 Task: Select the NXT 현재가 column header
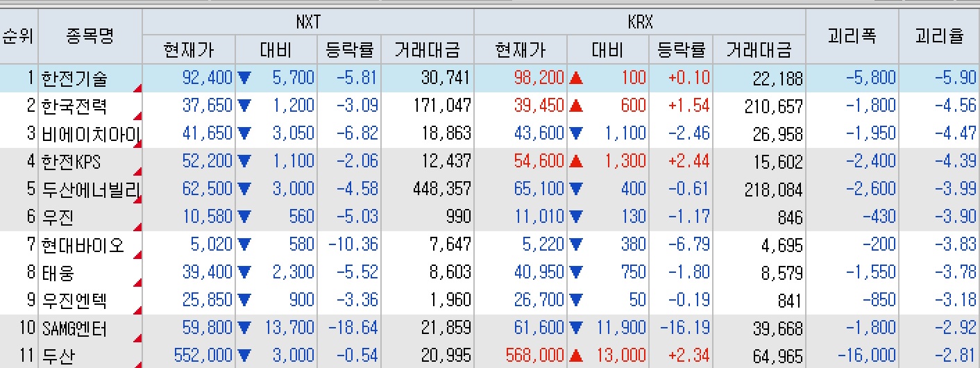[x=189, y=51]
